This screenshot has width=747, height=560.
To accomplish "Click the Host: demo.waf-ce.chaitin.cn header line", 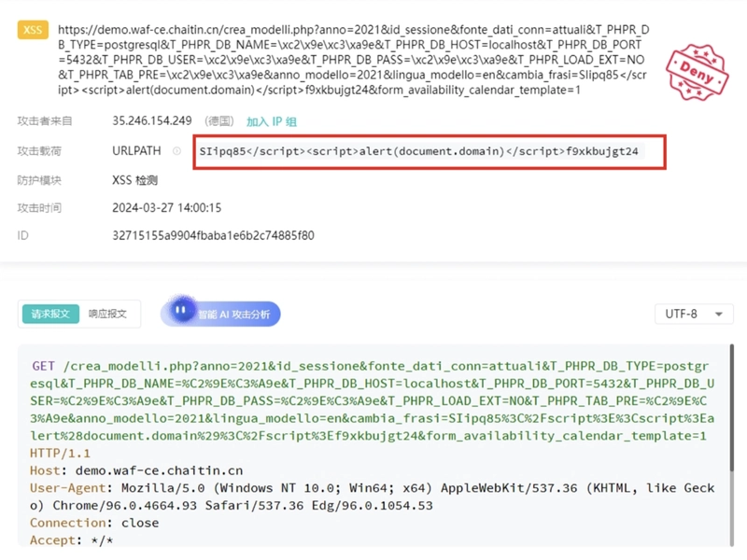I will pyautogui.click(x=136, y=470).
